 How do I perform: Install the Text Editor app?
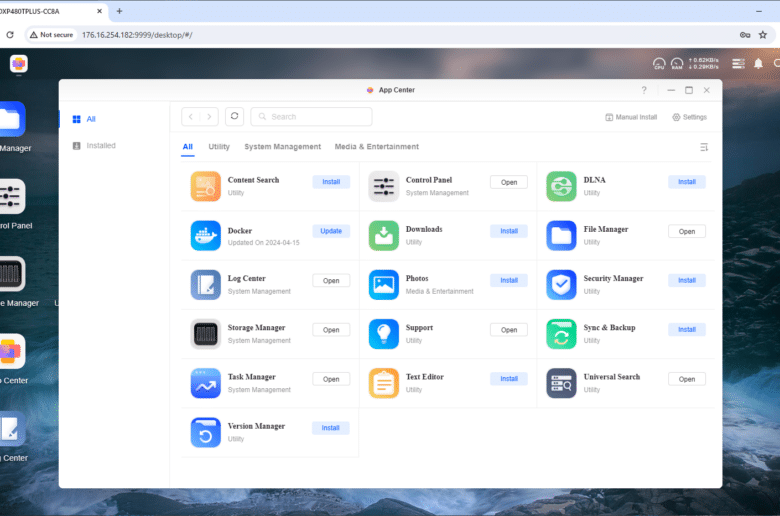pyautogui.click(x=509, y=379)
